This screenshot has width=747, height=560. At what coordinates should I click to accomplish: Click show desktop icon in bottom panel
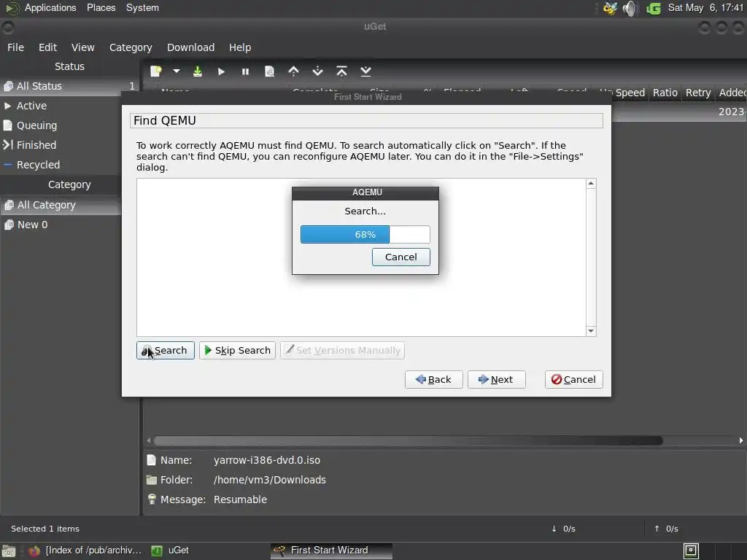(9, 551)
